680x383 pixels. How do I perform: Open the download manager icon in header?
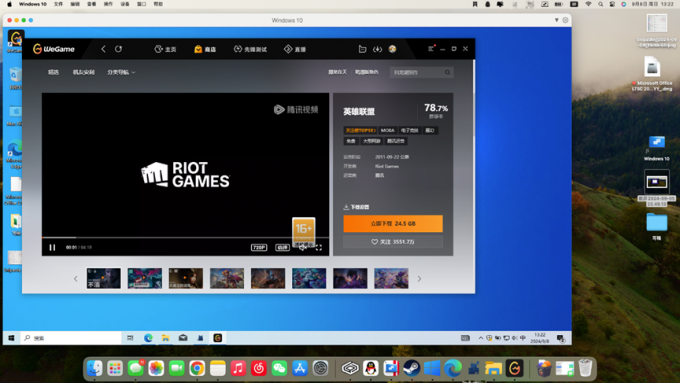(377, 49)
